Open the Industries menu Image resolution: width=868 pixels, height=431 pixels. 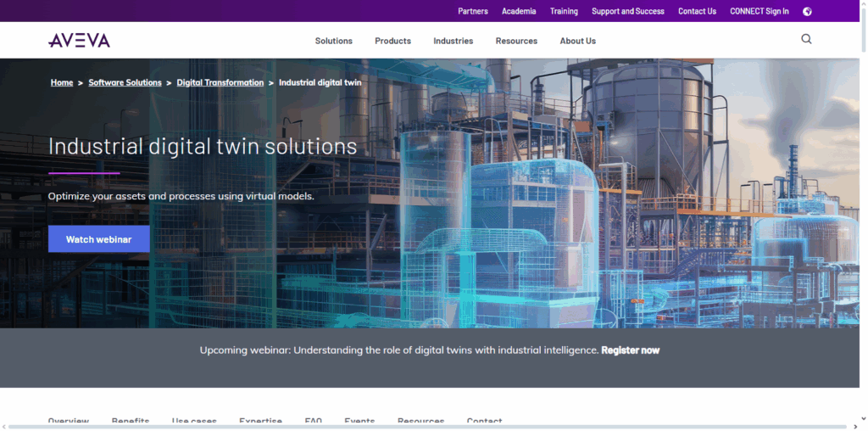point(453,41)
